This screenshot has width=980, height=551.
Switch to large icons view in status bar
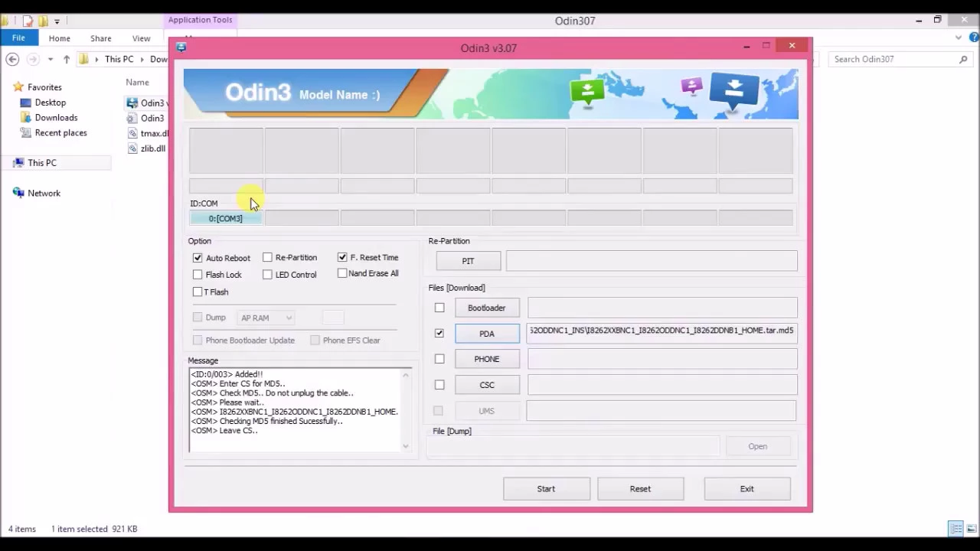pyautogui.click(x=970, y=529)
